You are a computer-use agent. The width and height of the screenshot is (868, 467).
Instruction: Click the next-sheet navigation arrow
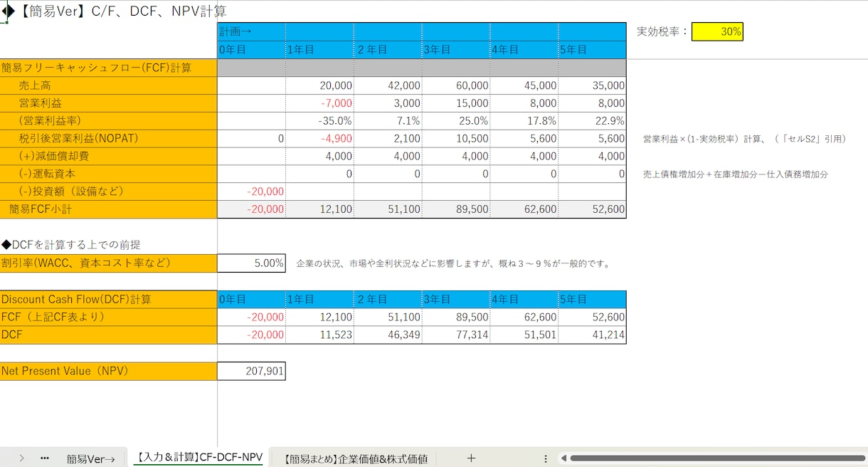21,458
